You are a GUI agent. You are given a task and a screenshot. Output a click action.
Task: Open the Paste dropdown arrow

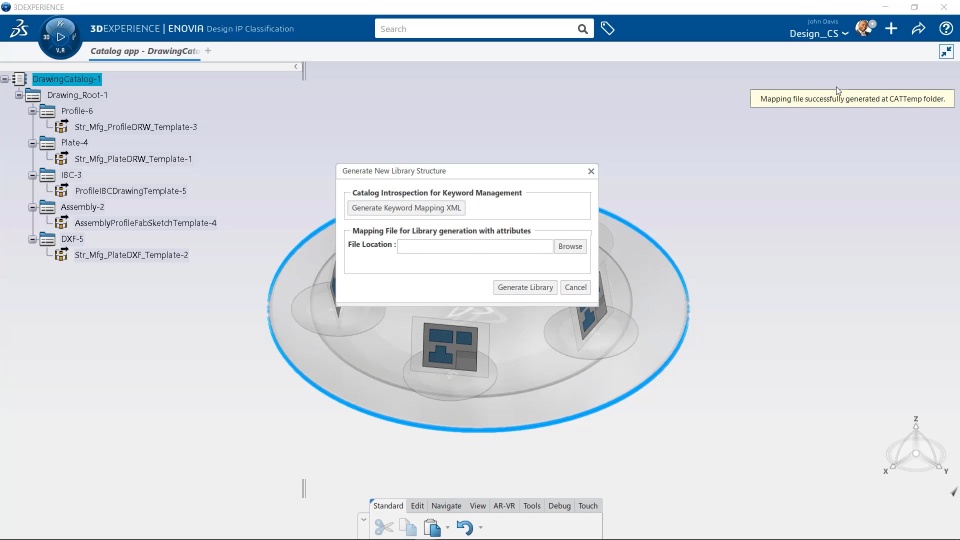pyautogui.click(x=448, y=527)
